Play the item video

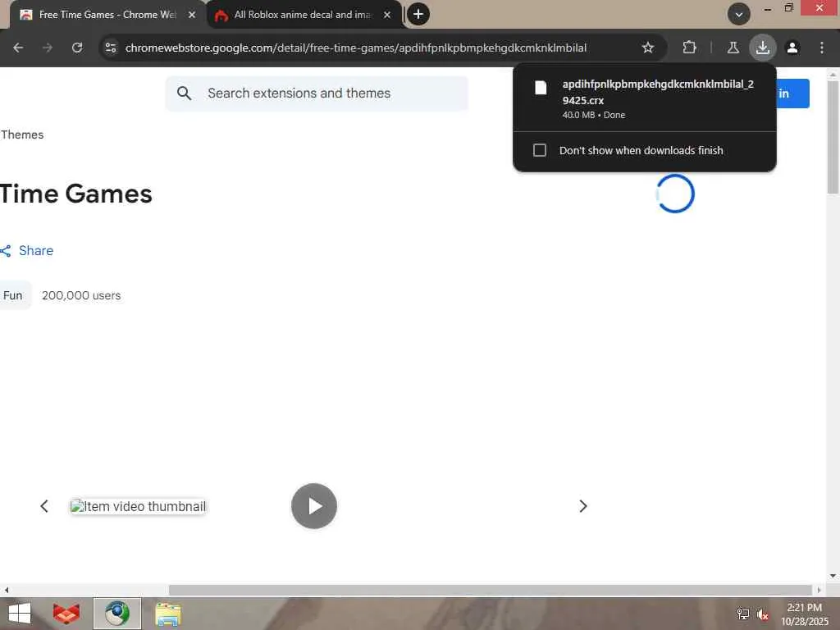[x=314, y=505]
